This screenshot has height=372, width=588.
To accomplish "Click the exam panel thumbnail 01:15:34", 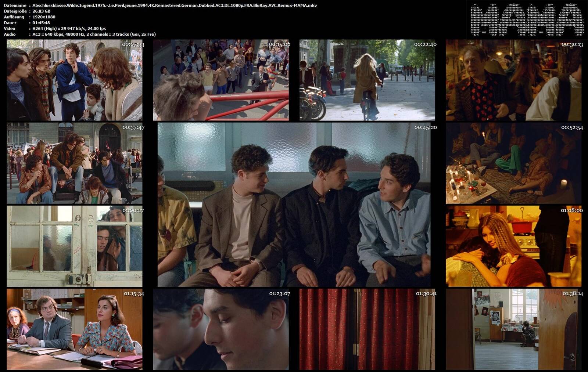I will [x=75, y=329].
